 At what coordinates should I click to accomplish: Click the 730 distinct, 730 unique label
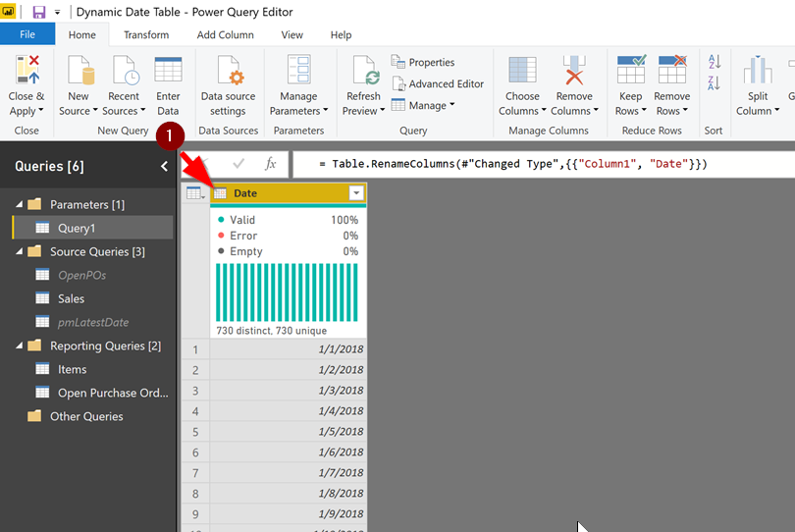pos(272,331)
